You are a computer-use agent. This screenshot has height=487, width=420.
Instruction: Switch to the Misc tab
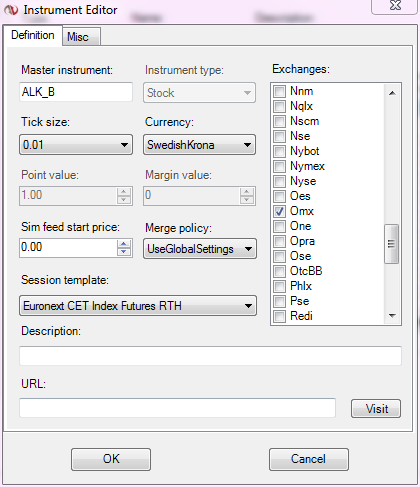pos(81,37)
